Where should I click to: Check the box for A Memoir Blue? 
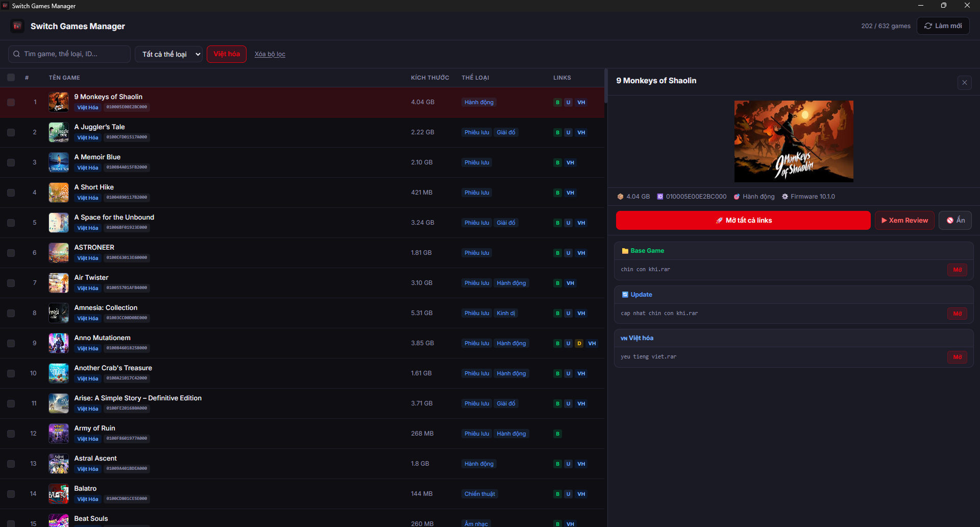(x=11, y=162)
